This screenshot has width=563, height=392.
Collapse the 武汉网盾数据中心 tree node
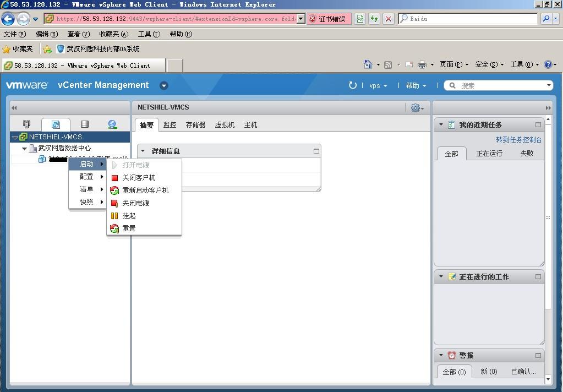tap(24, 149)
